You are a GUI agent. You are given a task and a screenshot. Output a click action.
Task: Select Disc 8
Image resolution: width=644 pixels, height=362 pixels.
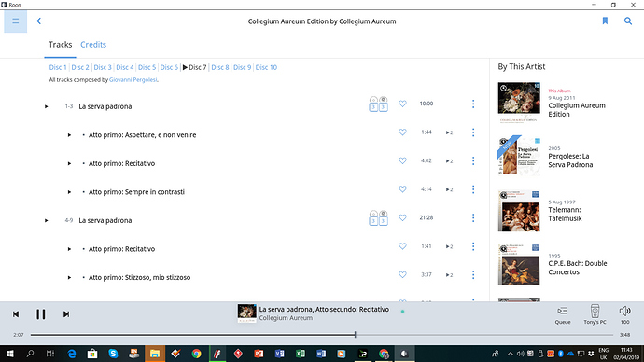point(220,67)
